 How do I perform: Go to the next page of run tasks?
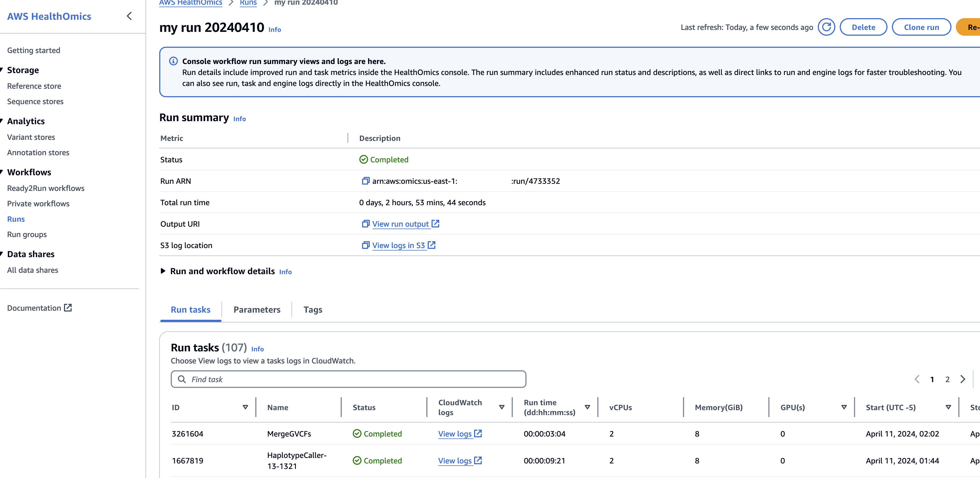[x=963, y=379]
